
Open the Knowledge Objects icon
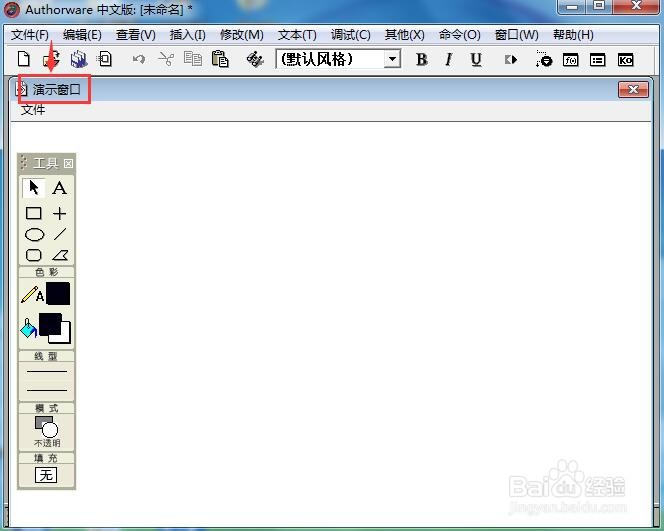click(x=625, y=60)
